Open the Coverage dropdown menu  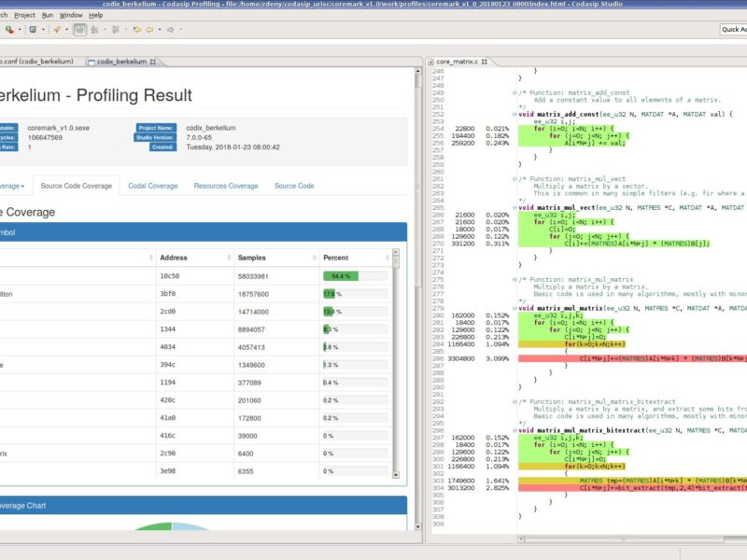pyautogui.click(x=13, y=186)
